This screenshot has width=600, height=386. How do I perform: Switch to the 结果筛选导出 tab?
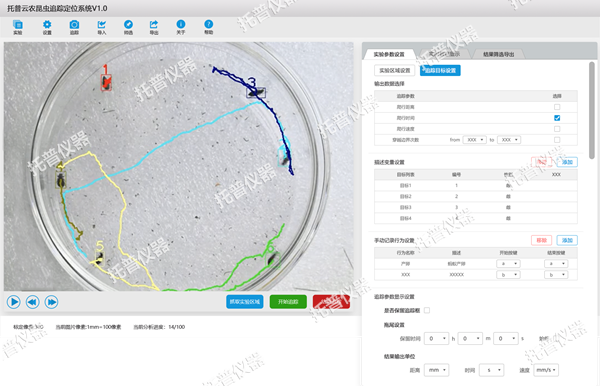point(498,54)
